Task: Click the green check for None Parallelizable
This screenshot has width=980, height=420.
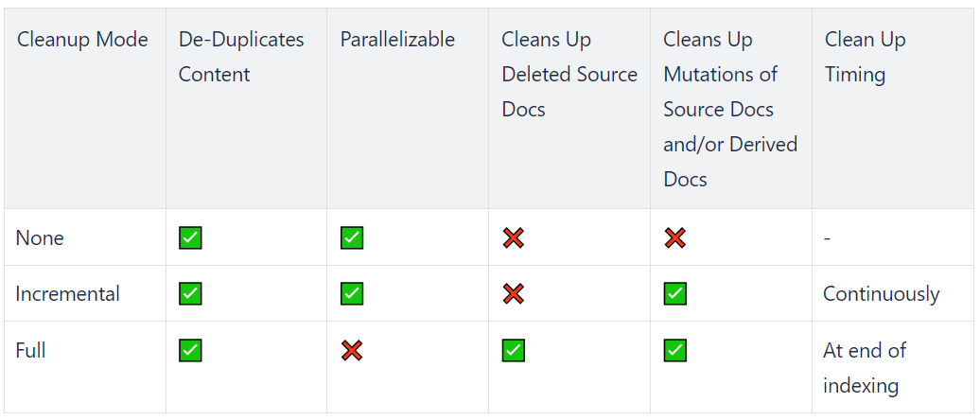Action: (352, 238)
